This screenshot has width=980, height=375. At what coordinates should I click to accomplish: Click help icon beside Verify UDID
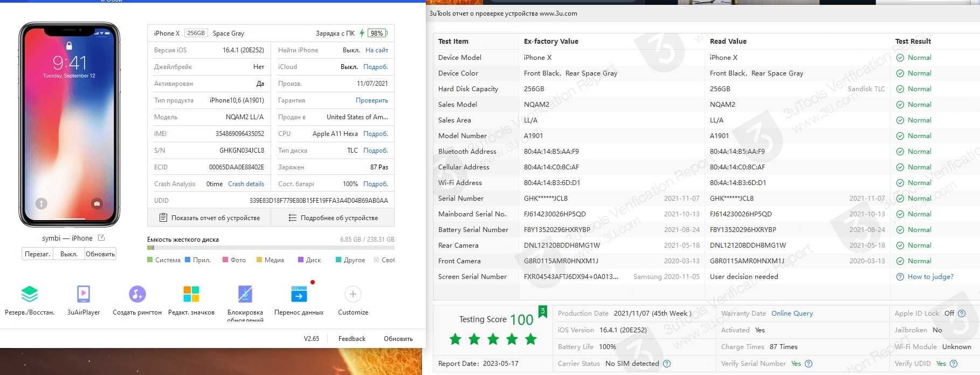coord(953,364)
